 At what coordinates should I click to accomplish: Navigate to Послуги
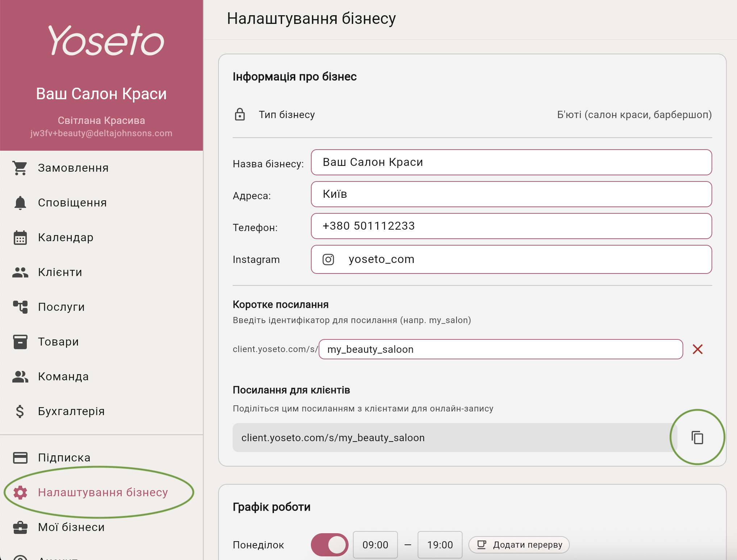[x=101, y=307]
